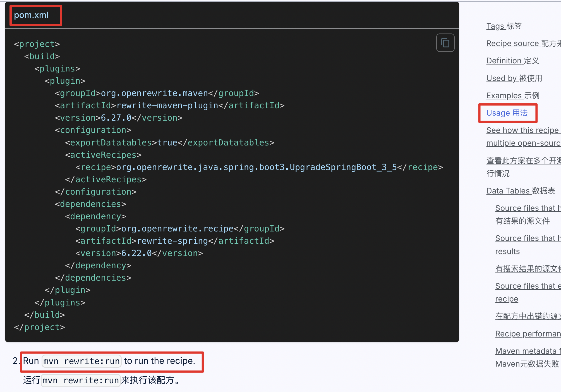
Task: Copy the pom.xml code block
Action: pos(445,43)
